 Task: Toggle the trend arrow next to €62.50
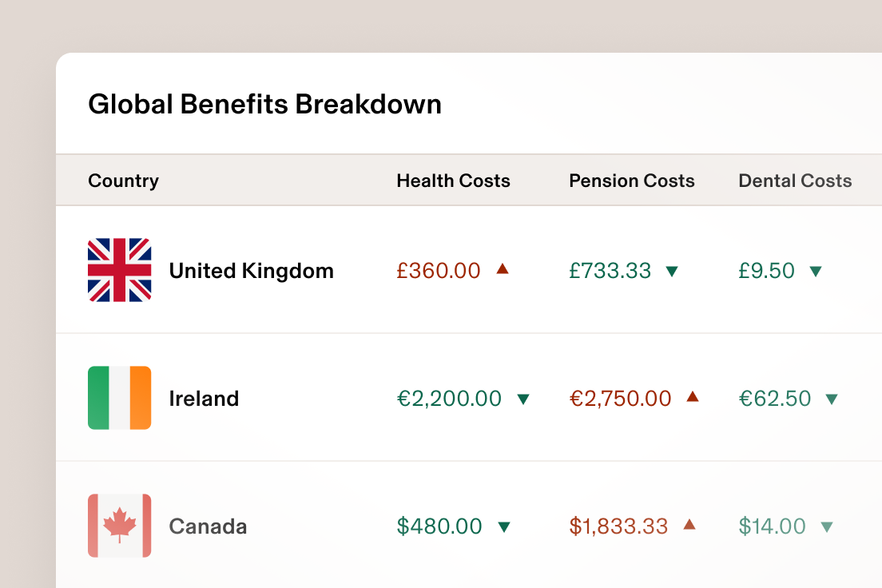pos(832,398)
